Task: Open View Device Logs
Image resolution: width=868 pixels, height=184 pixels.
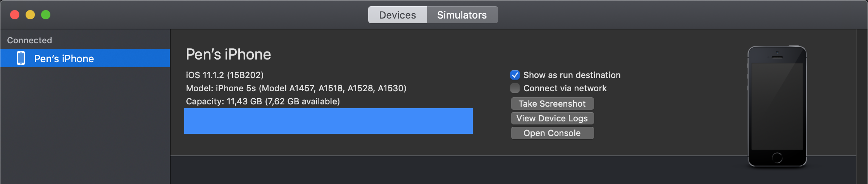Action: pyautogui.click(x=552, y=118)
